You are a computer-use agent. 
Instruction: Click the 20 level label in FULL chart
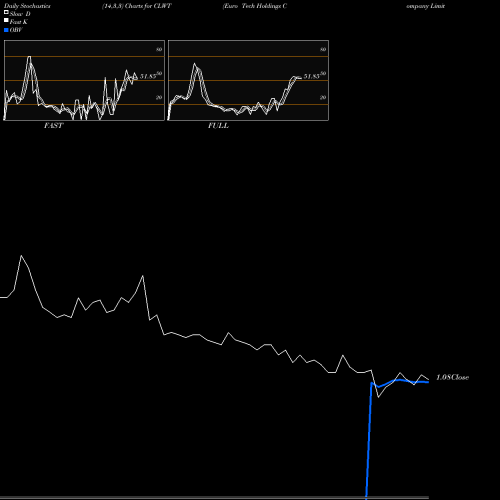323,97
